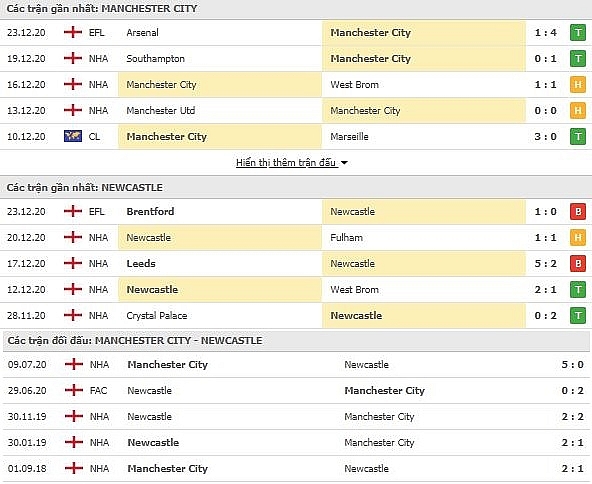Select the 'Các trận gần nhất: NEWCASTLE' header
The width and height of the screenshot is (592, 484).
(85, 188)
